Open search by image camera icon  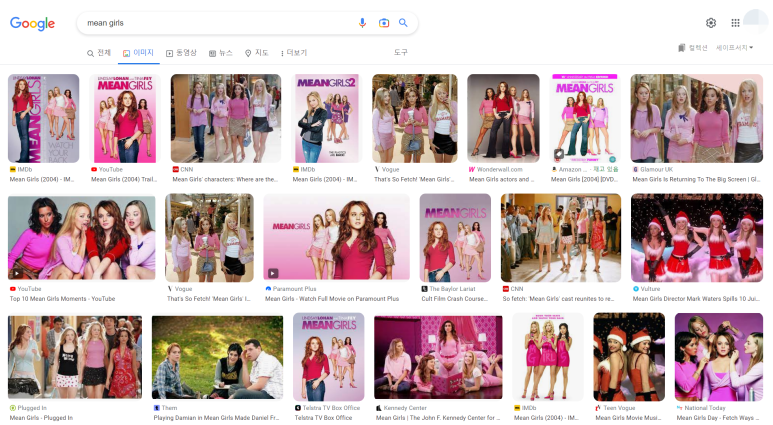pos(384,23)
